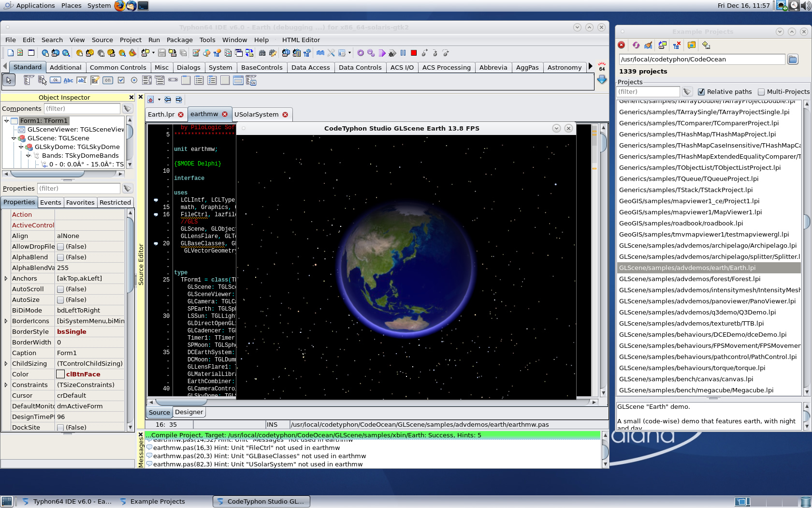The image size is (812, 508).
Task: Click the purple gear build icon
Action: pos(361,53)
